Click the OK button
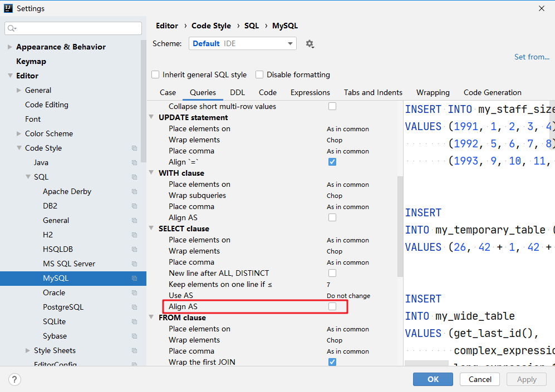Image resolution: width=555 pixels, height=392 pixels. 433,379
